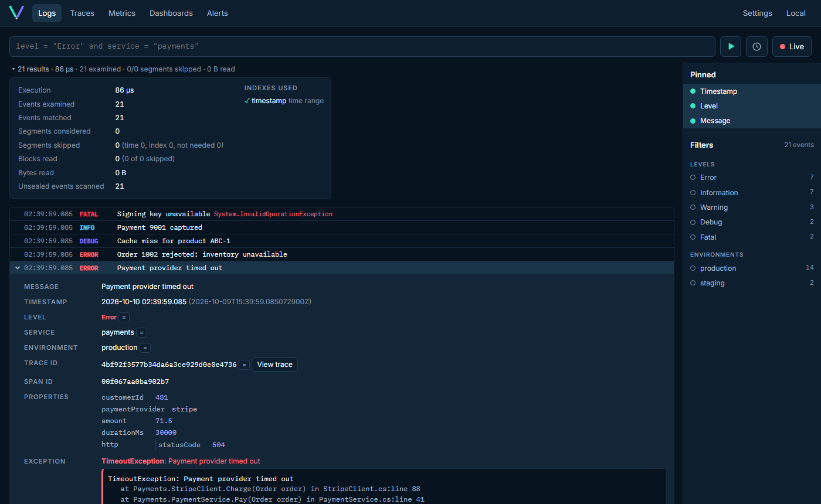Collapse the expanded Payment provider timed out row
Screen dimensions: 821x504
(x=18, y=268)
